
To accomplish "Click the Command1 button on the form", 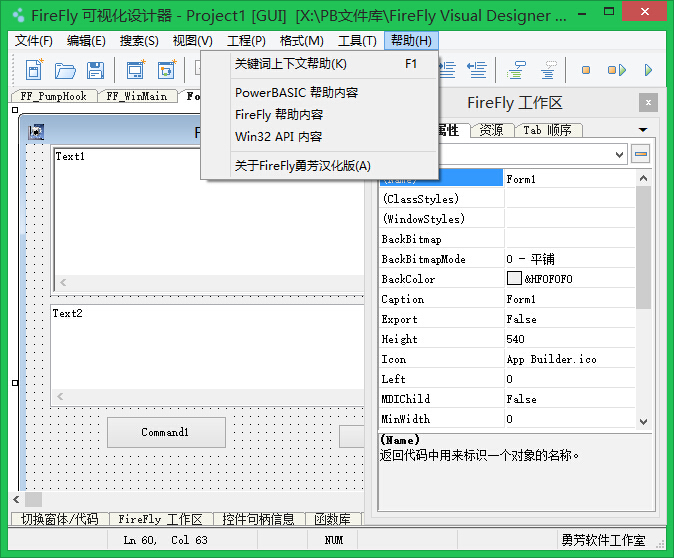I will (x=166, y=432).
